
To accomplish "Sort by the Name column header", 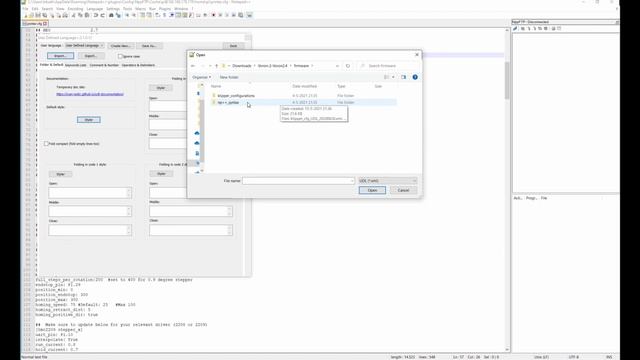I will click(216, 86).
